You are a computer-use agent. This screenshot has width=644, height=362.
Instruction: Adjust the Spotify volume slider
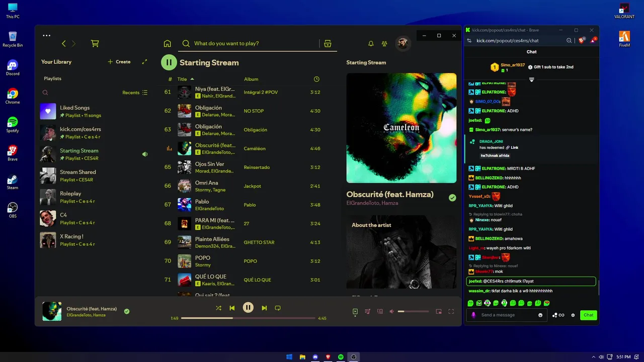414,312
